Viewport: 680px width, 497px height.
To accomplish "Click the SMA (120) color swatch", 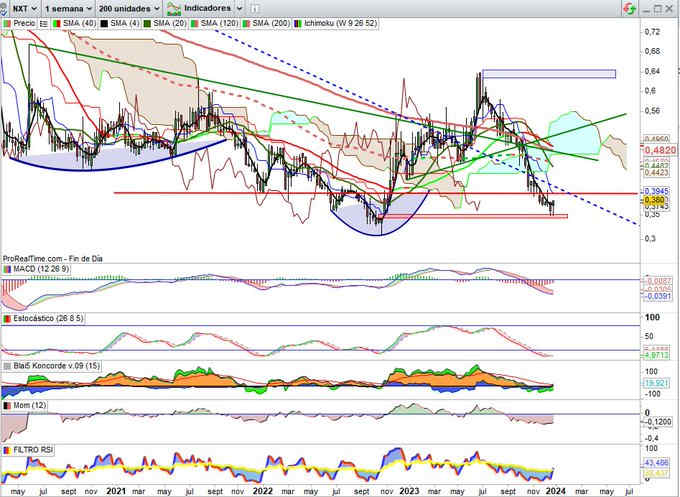I will click(194, 23).
